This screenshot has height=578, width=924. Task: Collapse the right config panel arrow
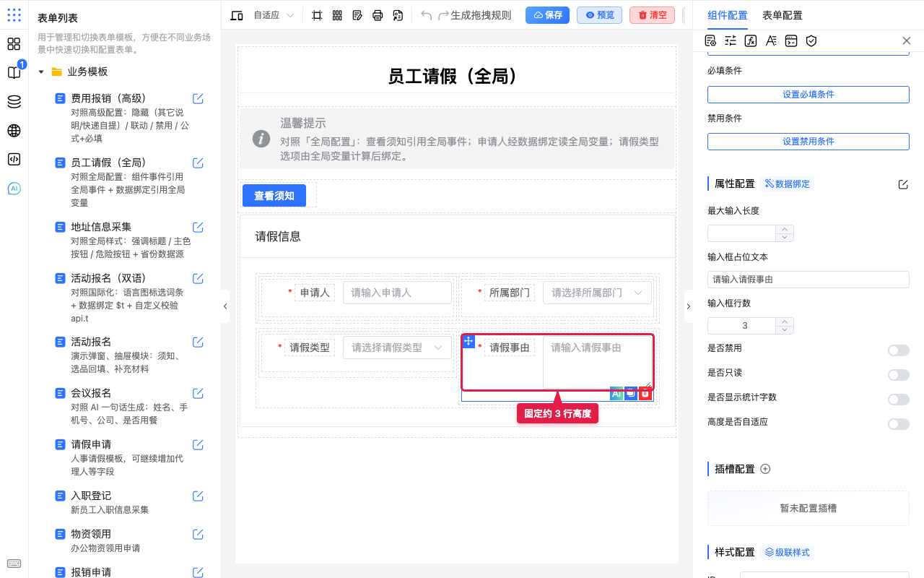click(x=688, y=306)
